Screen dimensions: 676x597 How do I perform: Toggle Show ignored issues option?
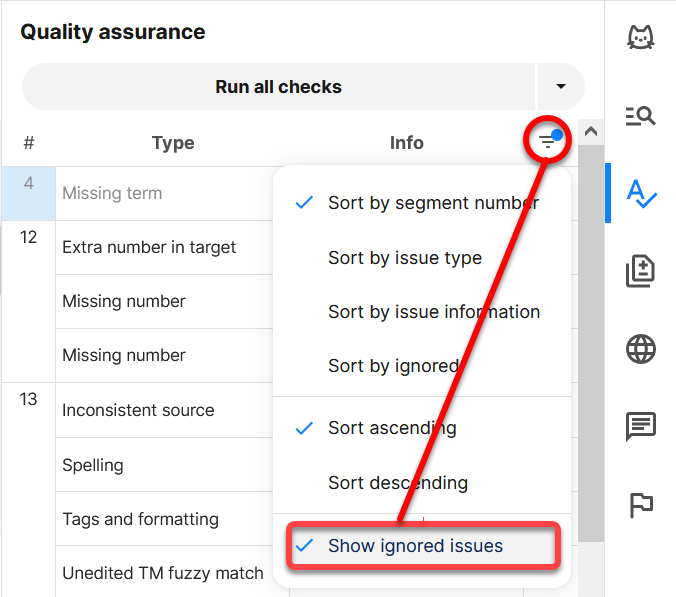pos(415,546)
